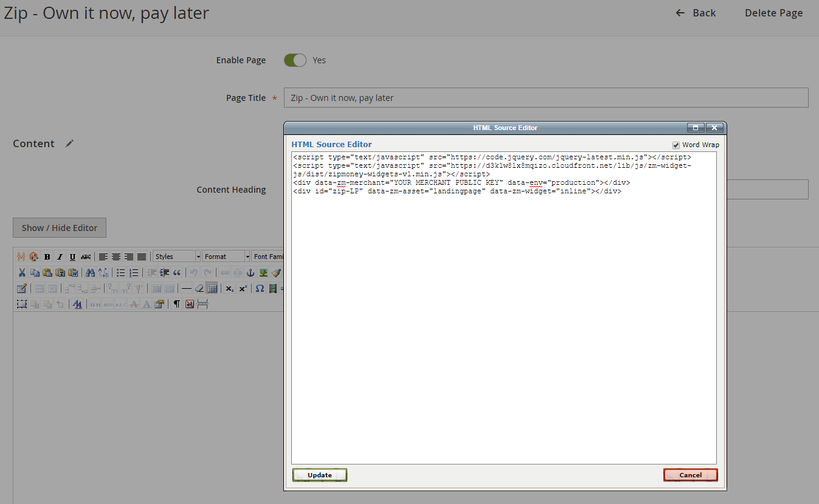Apply strikethrough formatting
Image resolution: width=819 pixels, height=504 pixels.
(85, 257)
